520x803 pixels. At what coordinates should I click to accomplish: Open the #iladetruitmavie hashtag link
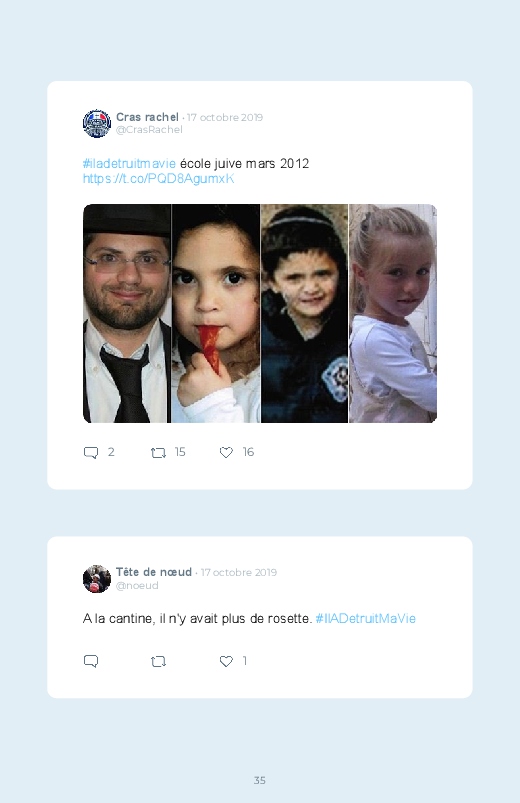[x=129, y=163]
